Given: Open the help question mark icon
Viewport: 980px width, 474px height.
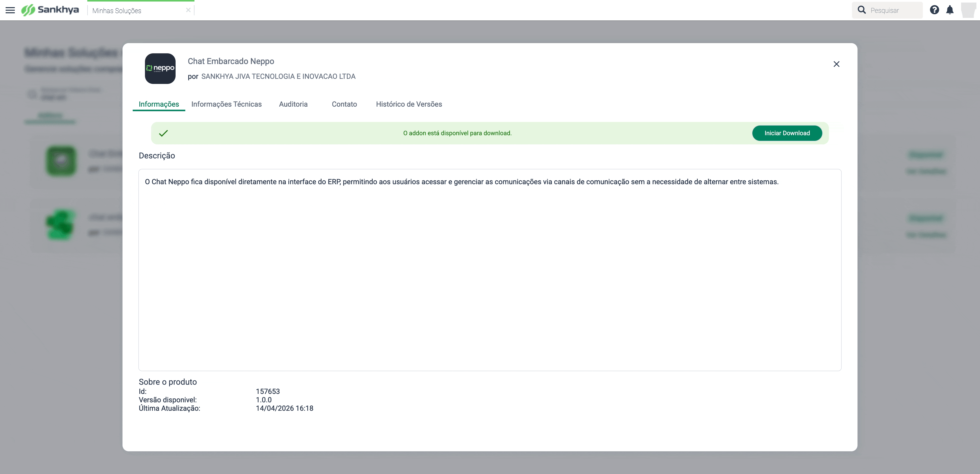Looking at the screenshot, I should [934, 10].
